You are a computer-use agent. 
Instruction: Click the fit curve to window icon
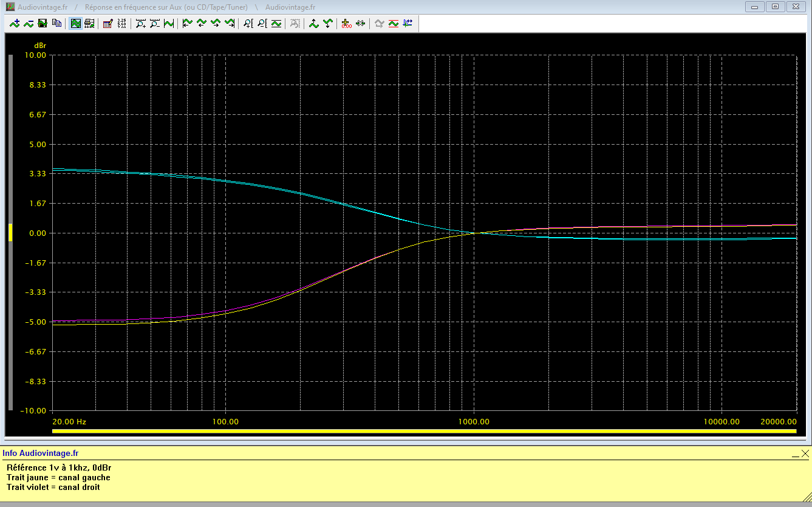[x=169, y=24]
